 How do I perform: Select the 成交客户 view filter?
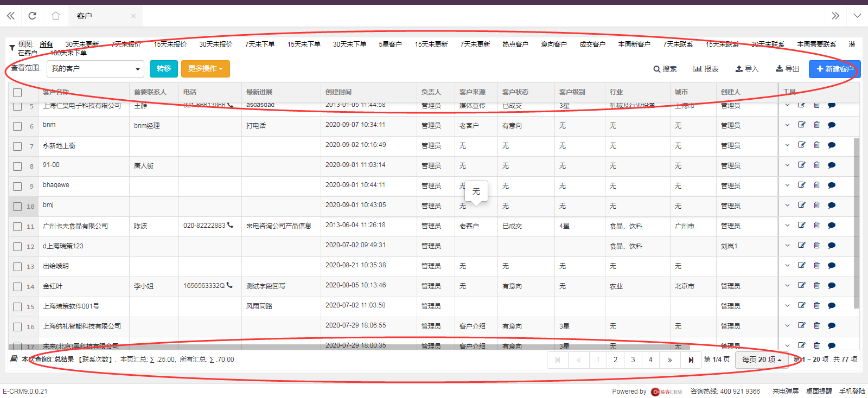[x=592, y=44]
